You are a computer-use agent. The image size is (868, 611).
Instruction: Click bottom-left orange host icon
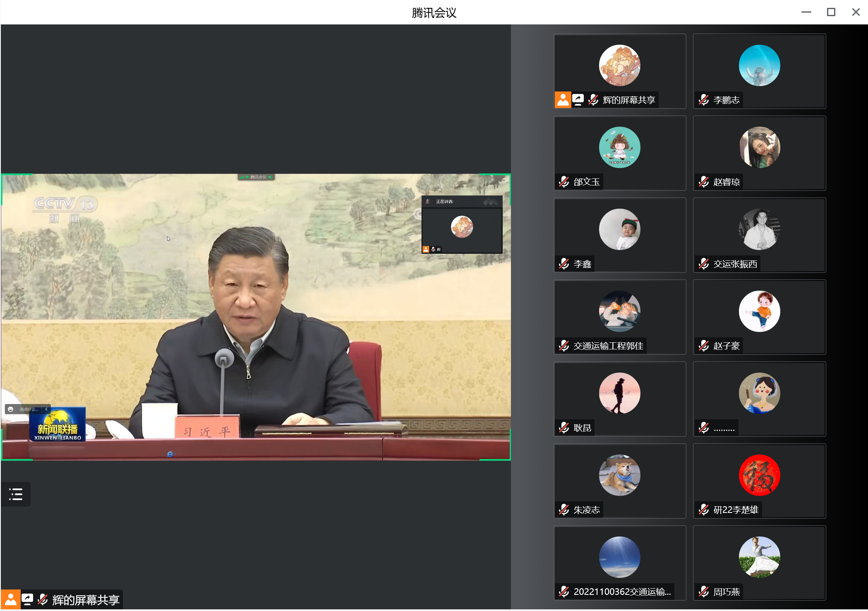point(10,599)
